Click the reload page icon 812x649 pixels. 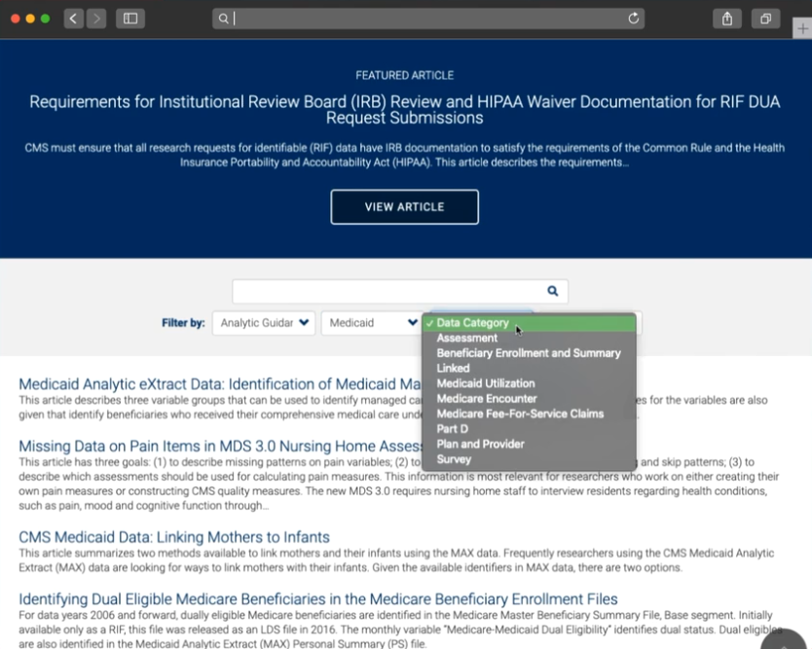(633, 18)
